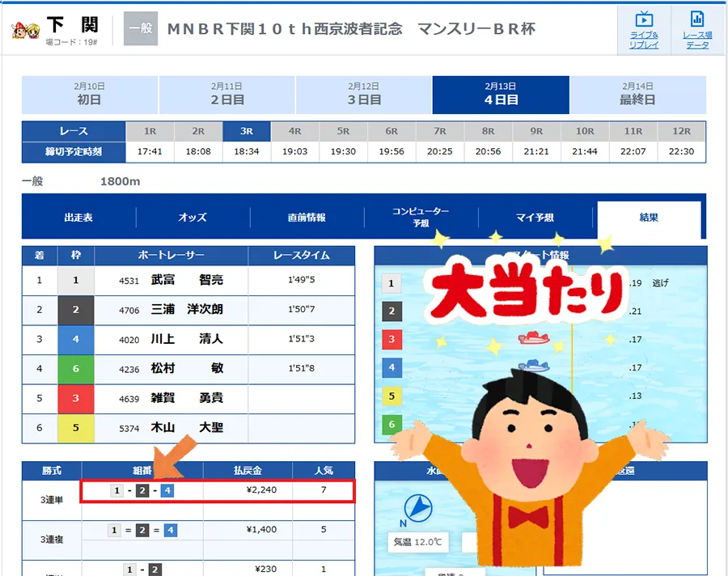The image size is (728, 576).
Task: Click lane 6 green badge in スタート情報
Action: click(392, 424)
